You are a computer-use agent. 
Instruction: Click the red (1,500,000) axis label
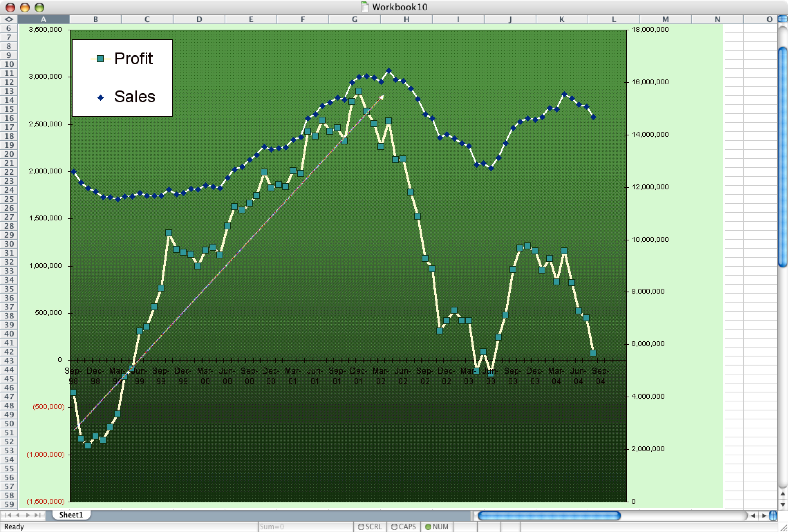tap(45, 501)
